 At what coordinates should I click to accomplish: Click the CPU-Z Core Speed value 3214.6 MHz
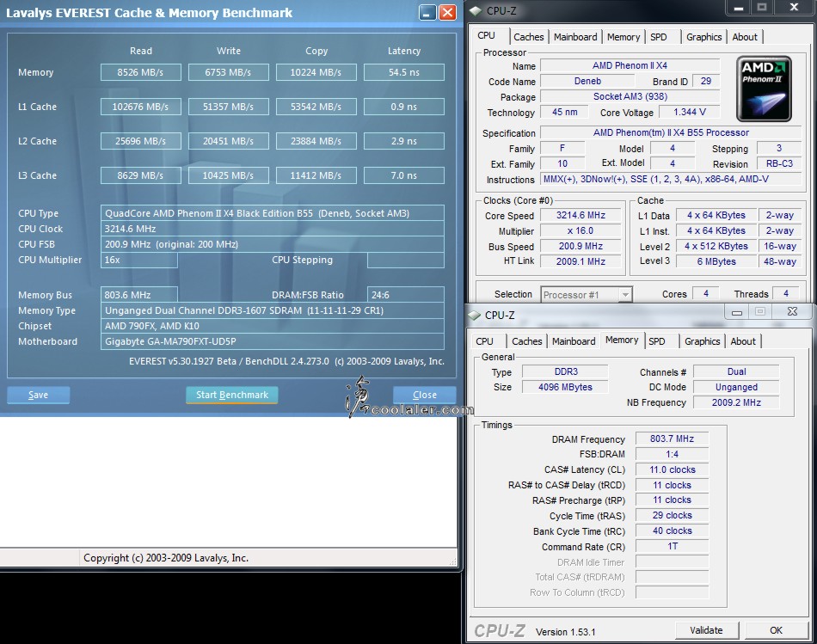[x=581, y=215]
